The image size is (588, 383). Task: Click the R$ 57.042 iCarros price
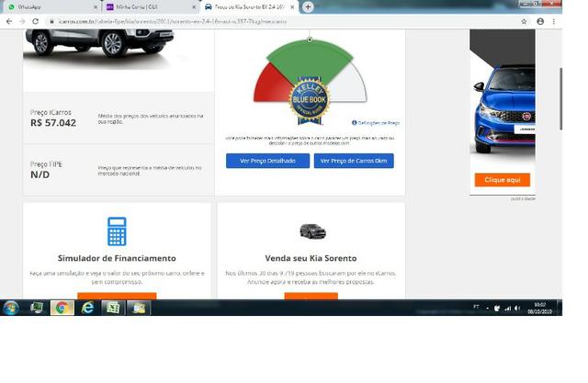point(53,123)
